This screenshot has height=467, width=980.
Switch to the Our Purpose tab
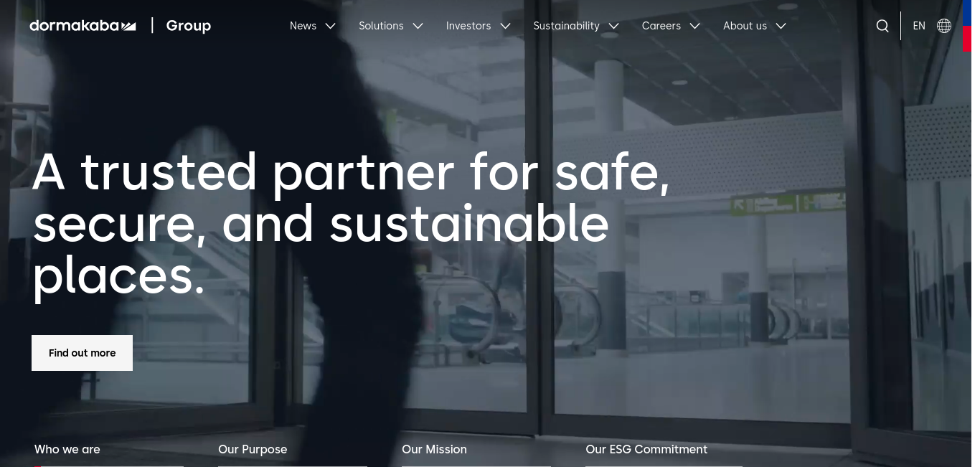[253, 449]
